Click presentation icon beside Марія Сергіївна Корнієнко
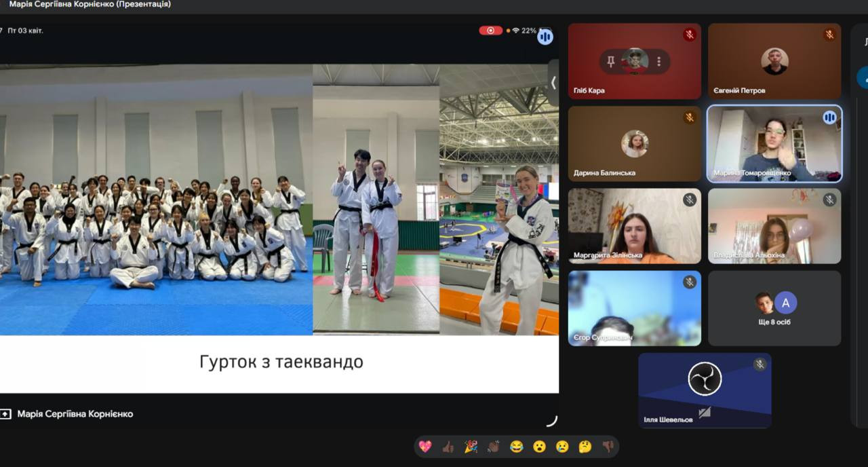This screenshot has width=868, height=467. pyautogui.click(x=6, y=413)
